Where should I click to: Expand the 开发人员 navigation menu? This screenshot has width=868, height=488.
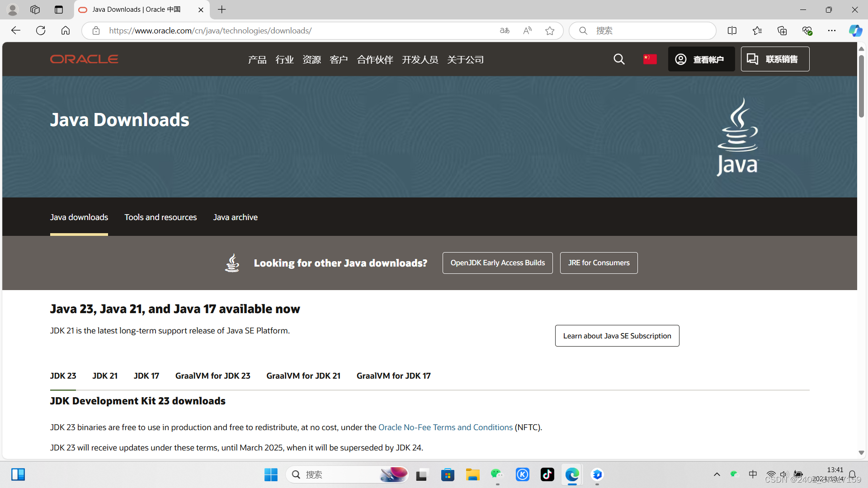(420, 60)
